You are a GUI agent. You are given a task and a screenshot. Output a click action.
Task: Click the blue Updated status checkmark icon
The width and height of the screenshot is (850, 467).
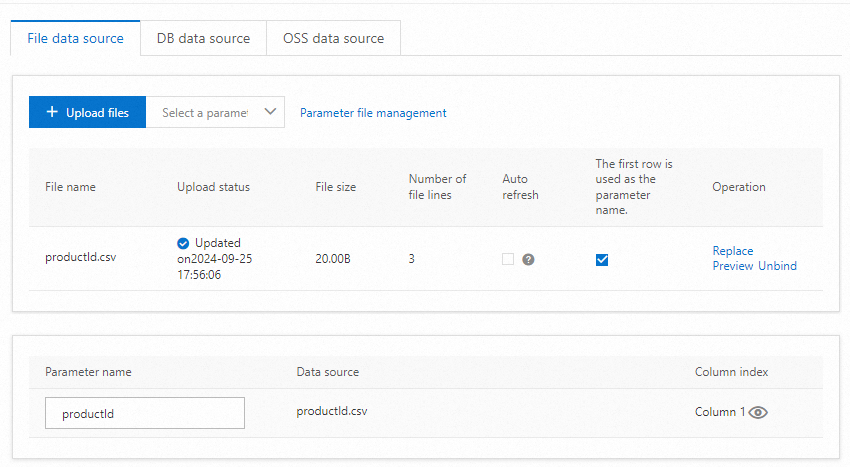coord(183,243)
